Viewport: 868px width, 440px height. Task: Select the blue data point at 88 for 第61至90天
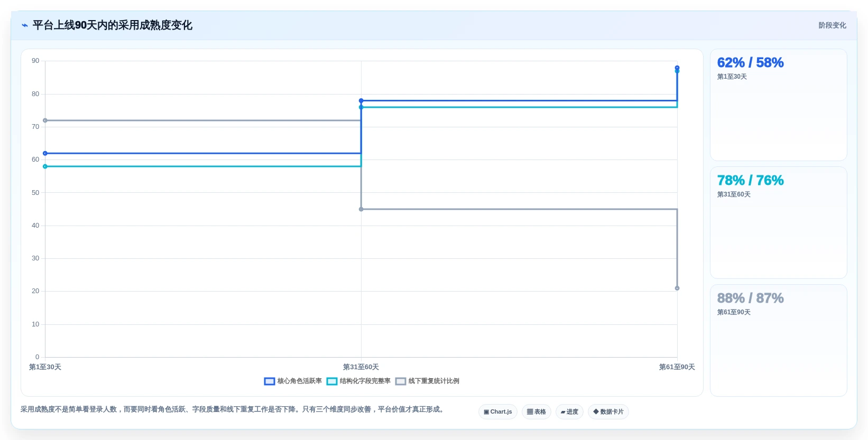[x=677, y=68]
